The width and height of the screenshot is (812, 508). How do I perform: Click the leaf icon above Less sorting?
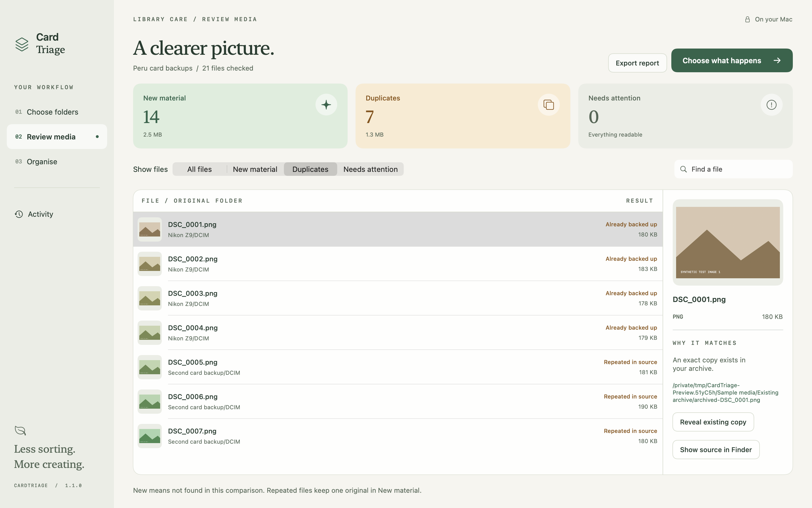(x=20, y=430)
